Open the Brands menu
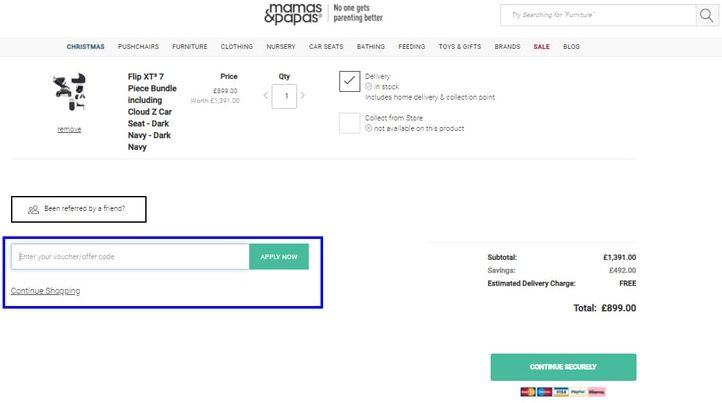This screenshot has height=403, width=722. (507, 47)
